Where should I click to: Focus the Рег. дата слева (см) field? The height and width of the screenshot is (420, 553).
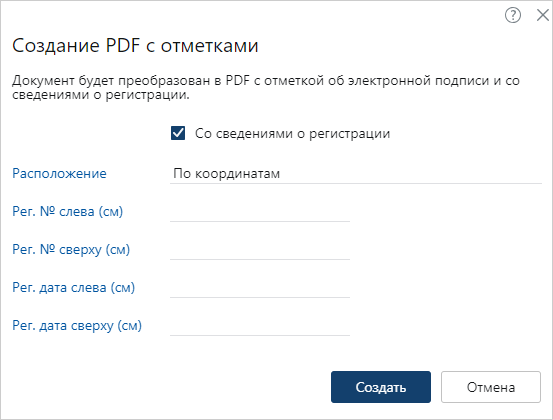click(260, 288)
